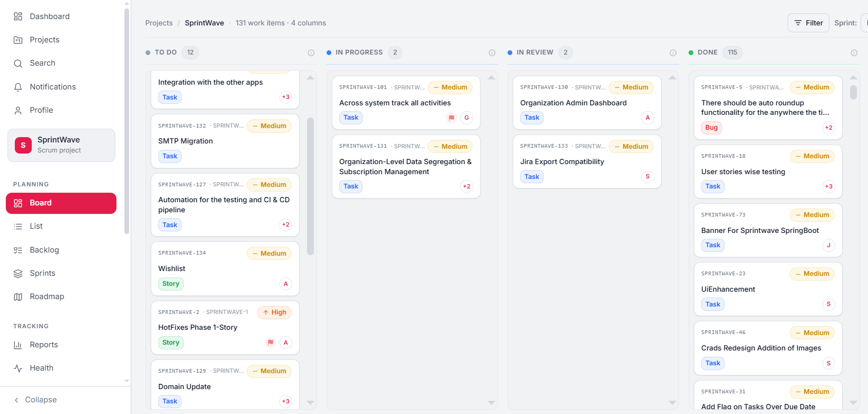Screen dimensions: 868x414
Task: Click the Board grid icon
Action: pos(18,203)
